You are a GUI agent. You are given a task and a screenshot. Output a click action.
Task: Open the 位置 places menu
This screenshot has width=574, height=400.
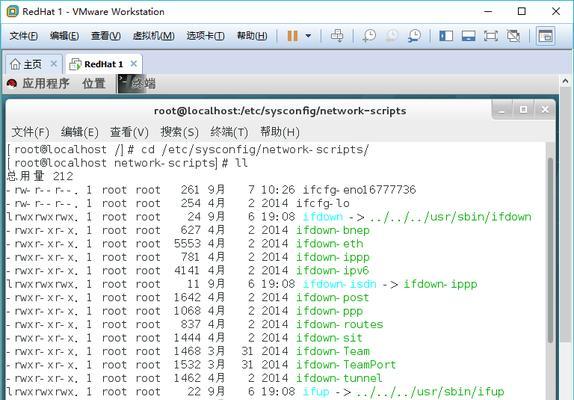pos(94,83)
